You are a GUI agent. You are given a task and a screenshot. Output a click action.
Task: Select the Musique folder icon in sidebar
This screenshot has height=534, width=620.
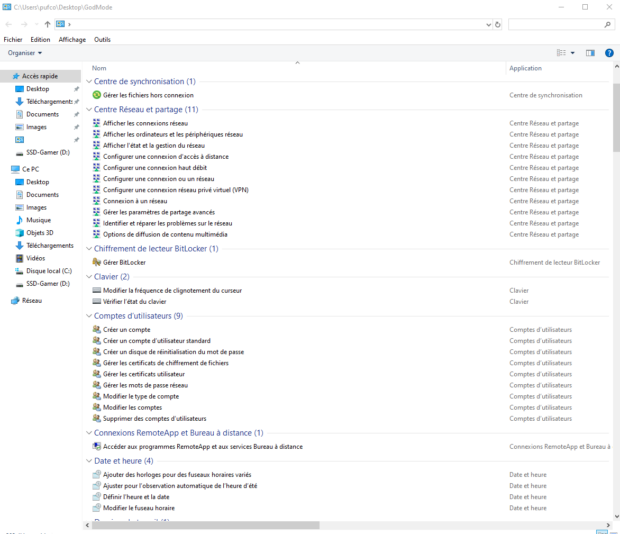[x=19, y=220]
